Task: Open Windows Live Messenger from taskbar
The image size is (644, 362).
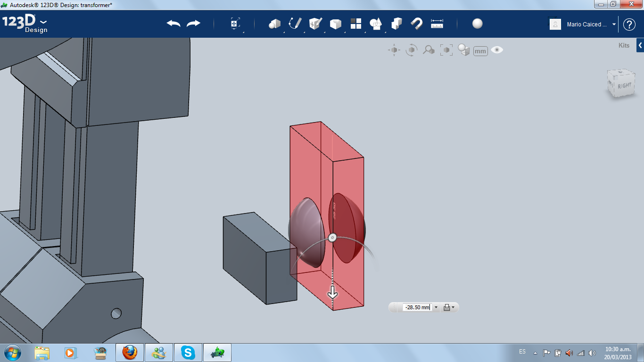Action: coord(159,353)
